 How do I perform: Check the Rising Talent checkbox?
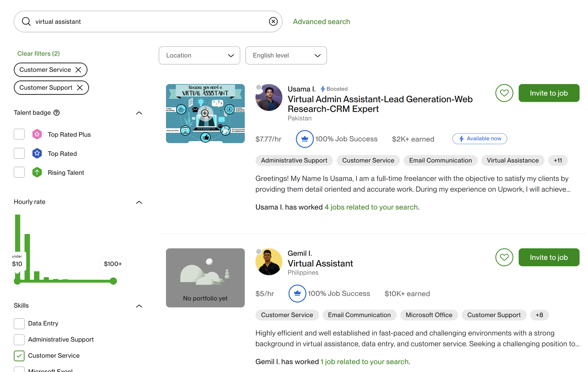[x=19, y=172]
